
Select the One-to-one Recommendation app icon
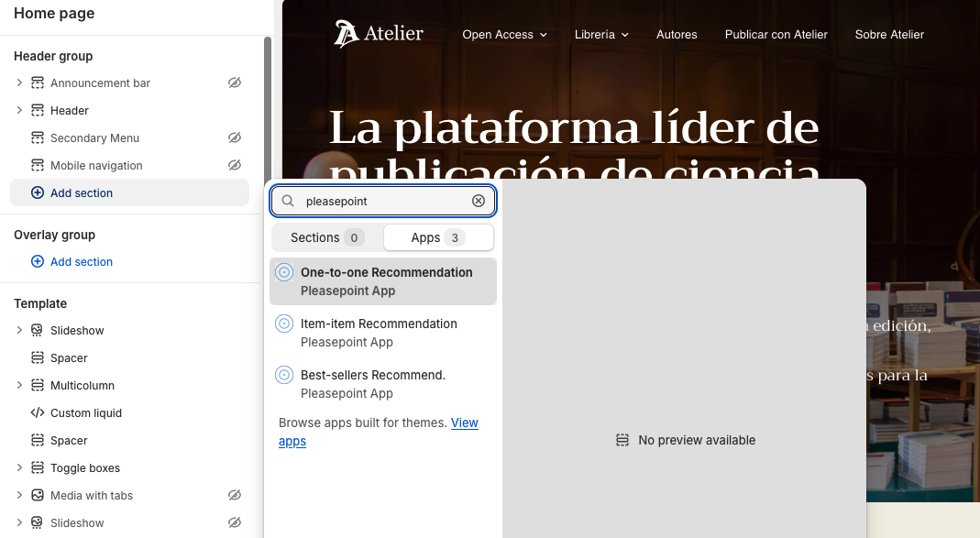point(284,272)
